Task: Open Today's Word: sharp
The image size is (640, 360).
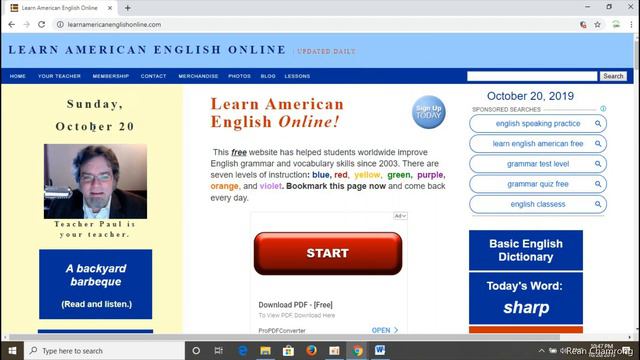Action: point(526,298)
